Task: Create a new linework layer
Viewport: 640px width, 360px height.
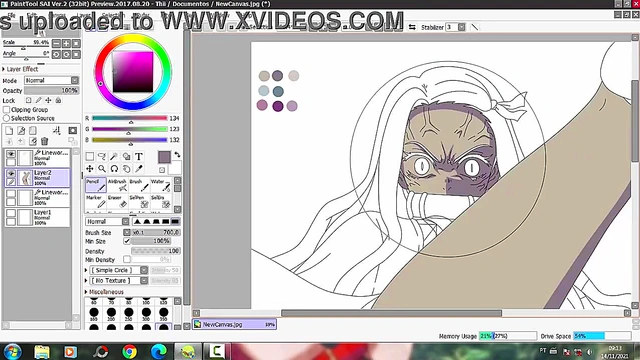Action: [x=21, y=131]
